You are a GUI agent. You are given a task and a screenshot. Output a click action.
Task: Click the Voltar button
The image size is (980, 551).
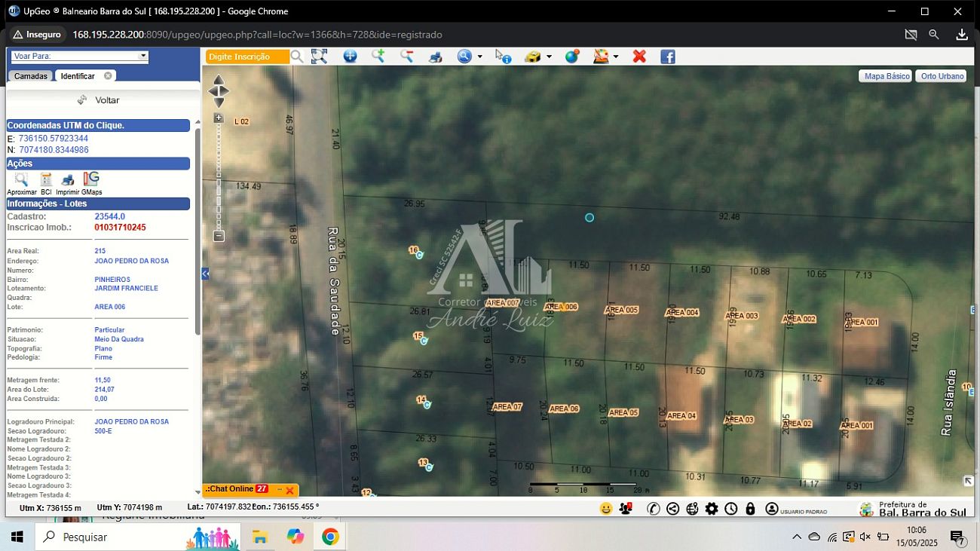pyautogui.click(x=99, y=100)
